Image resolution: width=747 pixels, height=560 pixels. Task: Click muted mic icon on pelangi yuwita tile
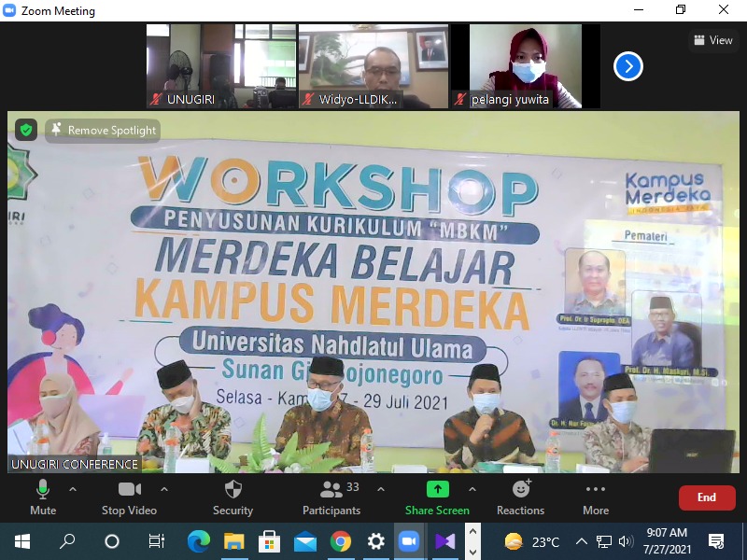[x=460, y=99]
